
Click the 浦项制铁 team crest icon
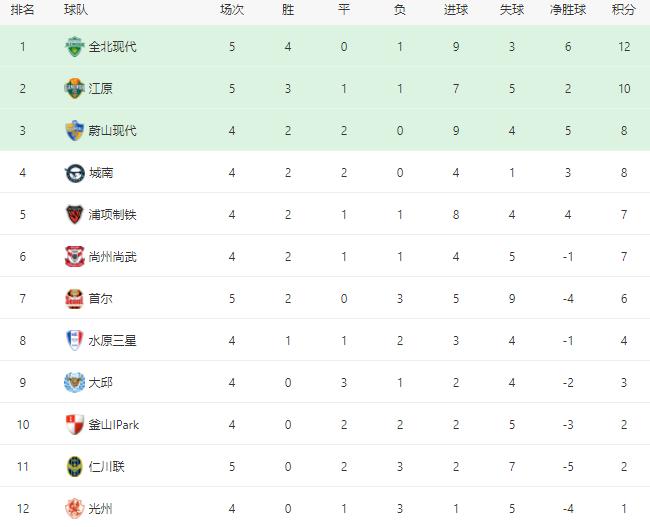pos(75,215)
